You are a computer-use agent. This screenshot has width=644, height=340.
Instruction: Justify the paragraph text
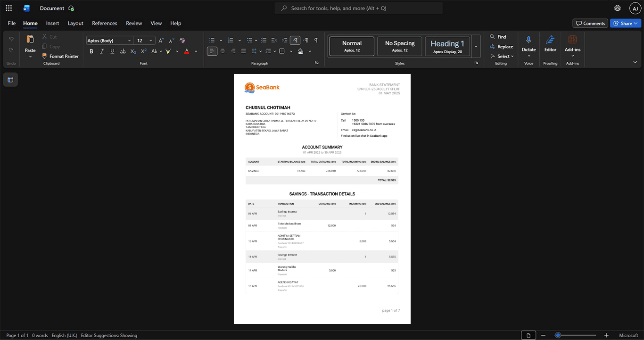(243, 51)
